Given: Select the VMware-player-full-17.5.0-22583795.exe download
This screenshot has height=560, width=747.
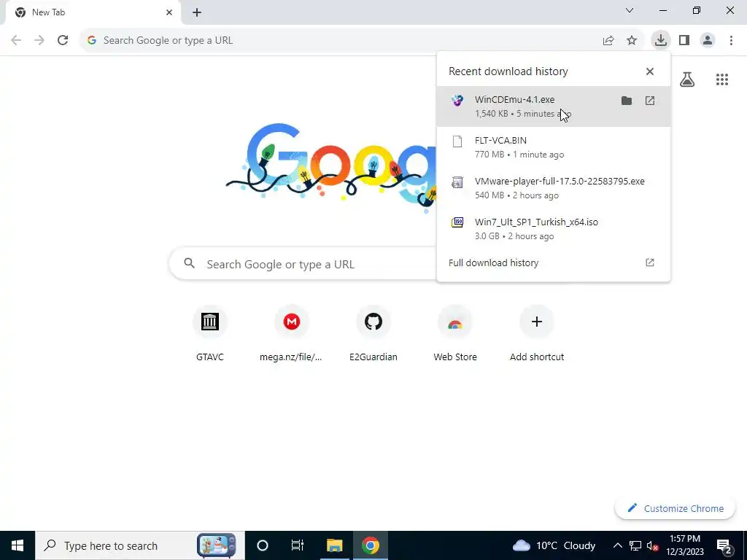Looking at the screenshot, I should (x=554, y=188).
